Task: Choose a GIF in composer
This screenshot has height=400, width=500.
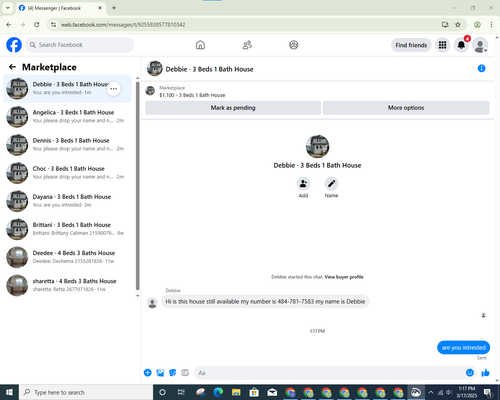Action: click(185, 373)
